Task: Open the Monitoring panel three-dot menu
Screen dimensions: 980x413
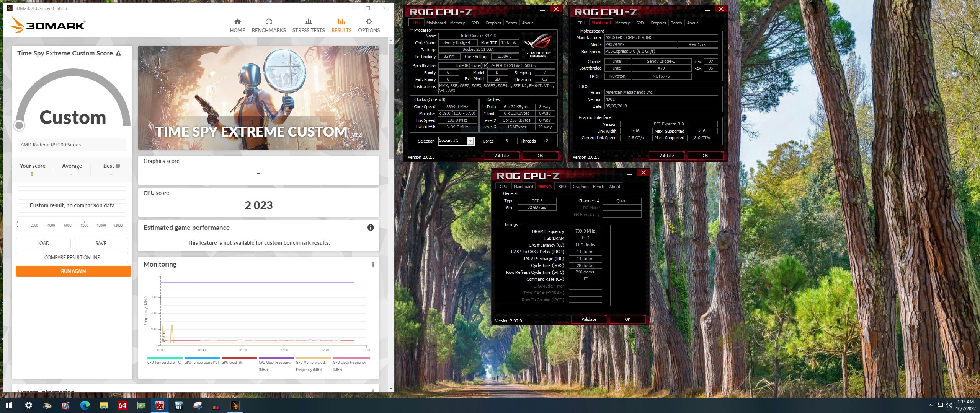Action: (x=373, y=264)
